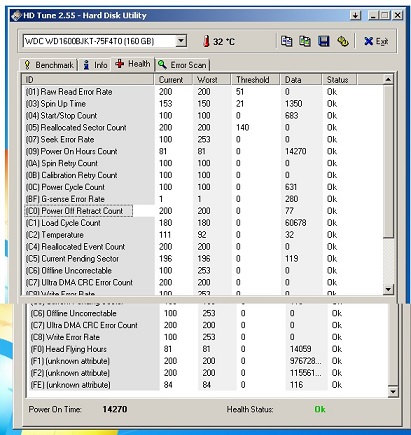The image size is (411, 435).
Task: Select the (F1) unknown attribute row
Action: [x=207, y=361]
